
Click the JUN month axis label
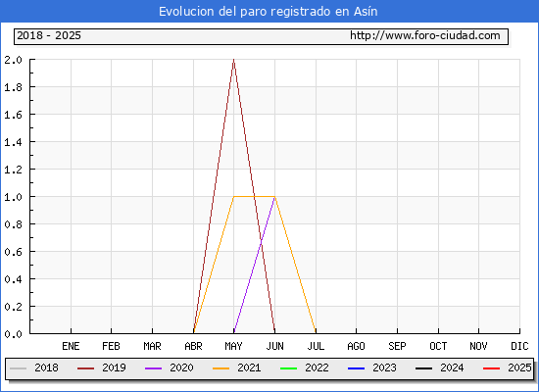(x=275, y=346)
